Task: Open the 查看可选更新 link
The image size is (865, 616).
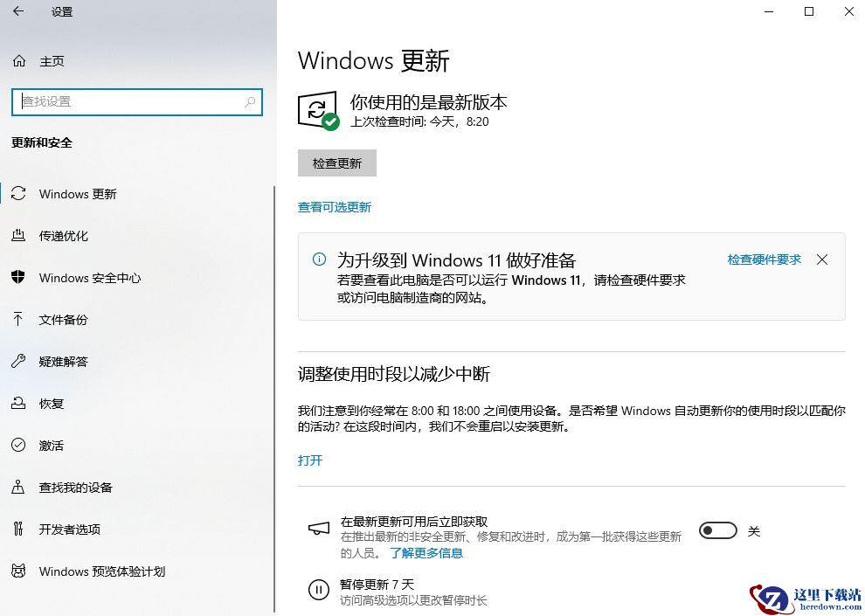Action: [335, 207]
